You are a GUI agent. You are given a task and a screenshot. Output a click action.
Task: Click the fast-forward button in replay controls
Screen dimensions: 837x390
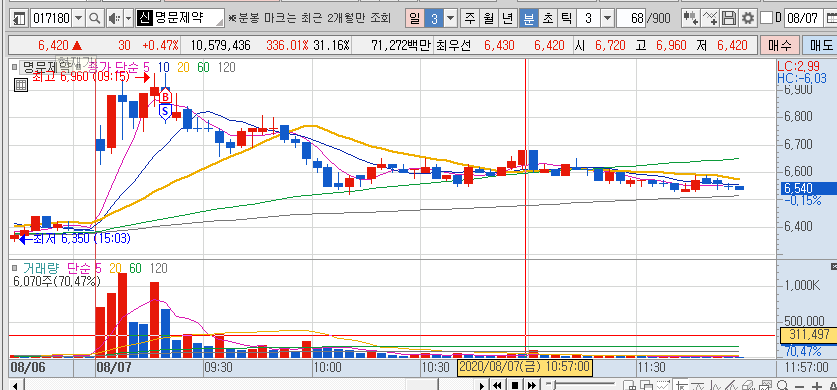(532, 385)
